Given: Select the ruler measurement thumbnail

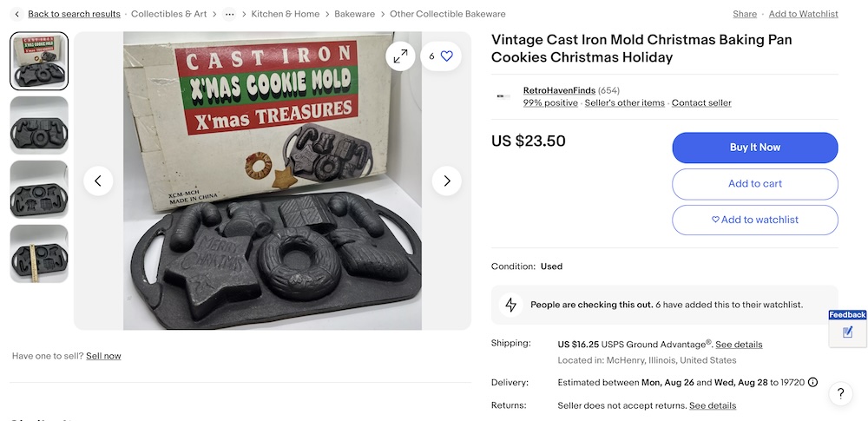Looking at the screenshot, I should point(39,253).
